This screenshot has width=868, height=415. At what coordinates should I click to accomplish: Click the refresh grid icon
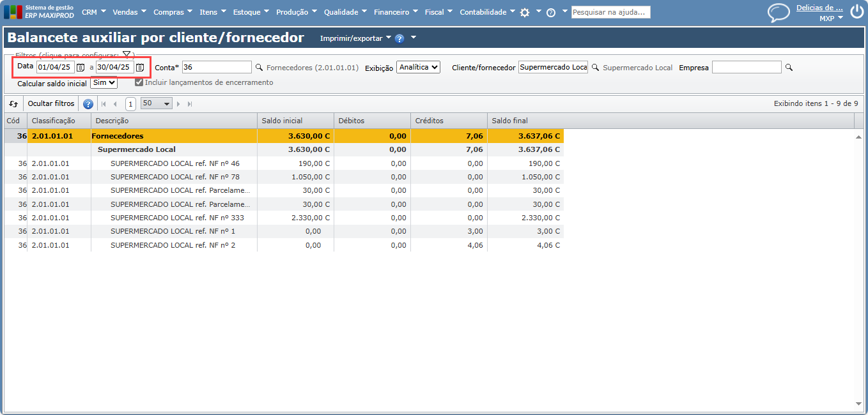coord(13,103)
